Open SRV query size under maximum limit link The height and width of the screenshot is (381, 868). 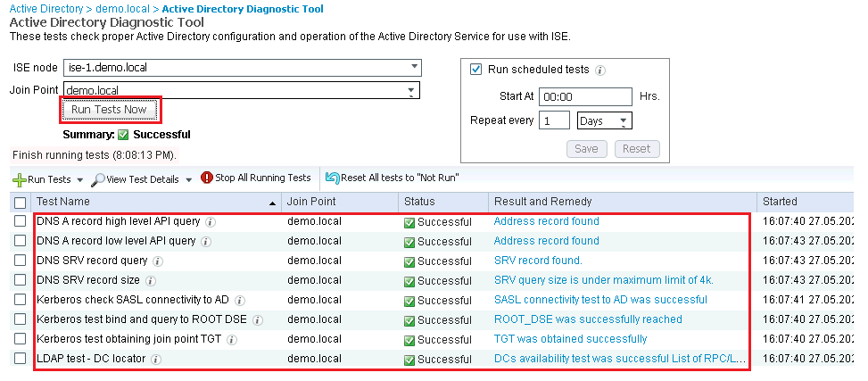tap(603, 280)
